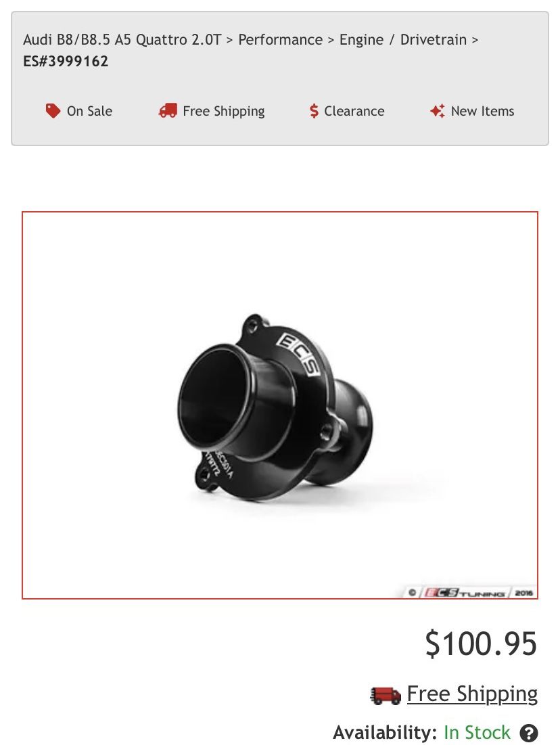Screen dimensions: 560x745
Task: Click the product image of black ECS part
Action: tap(280, 405)
